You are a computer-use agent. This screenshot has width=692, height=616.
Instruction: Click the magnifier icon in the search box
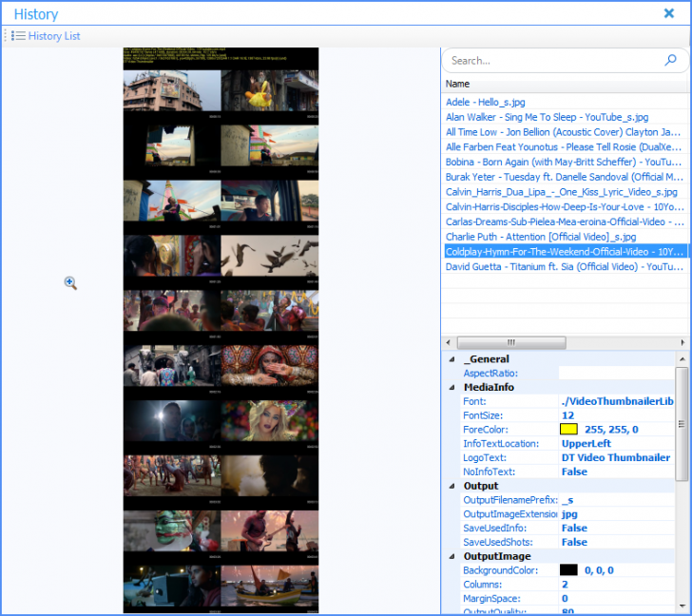pos(671,60)
